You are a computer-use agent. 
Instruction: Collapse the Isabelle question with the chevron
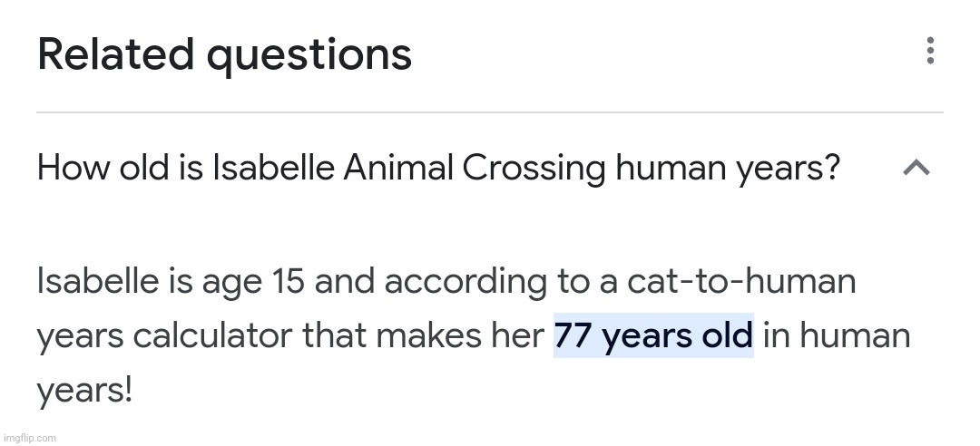[916, 168]
